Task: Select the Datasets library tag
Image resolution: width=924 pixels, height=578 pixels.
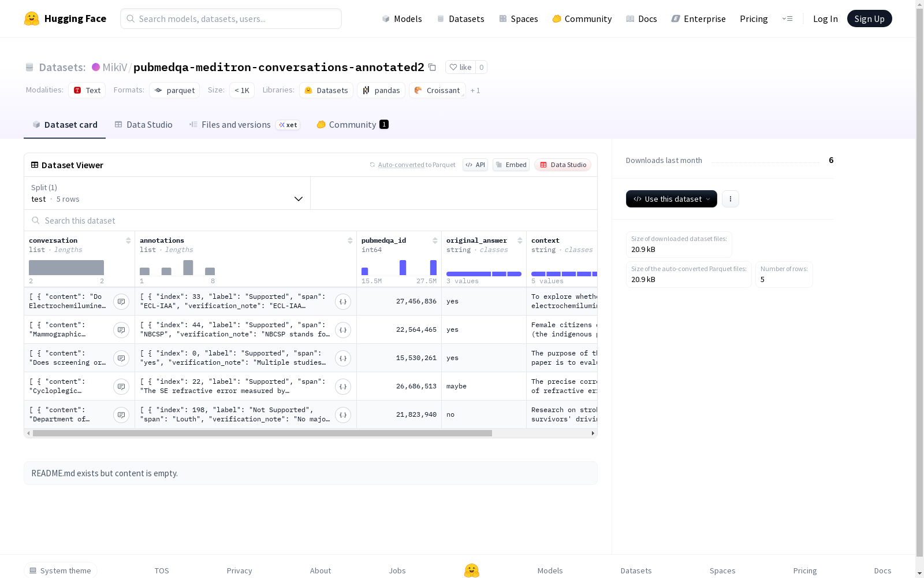Action: point(326,90)
